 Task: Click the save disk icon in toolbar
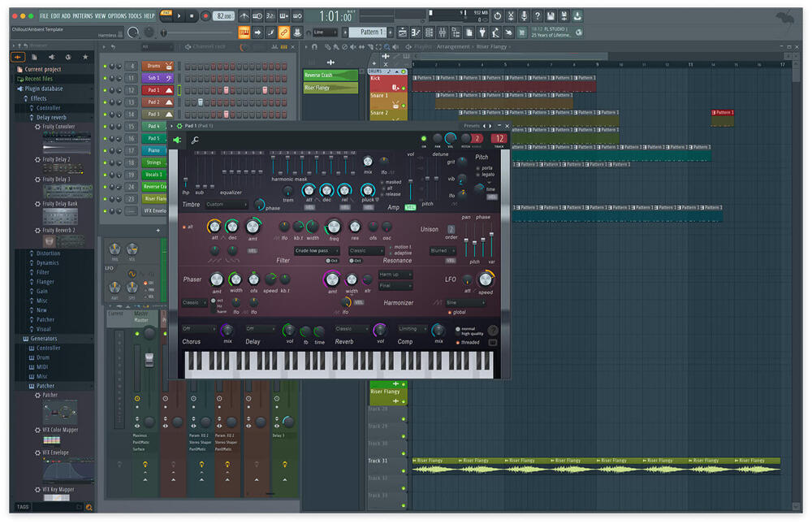[551, 15]
